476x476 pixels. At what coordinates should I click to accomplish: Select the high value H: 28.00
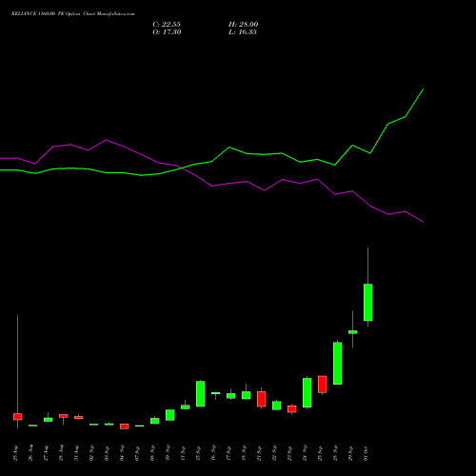click(244, 25)
